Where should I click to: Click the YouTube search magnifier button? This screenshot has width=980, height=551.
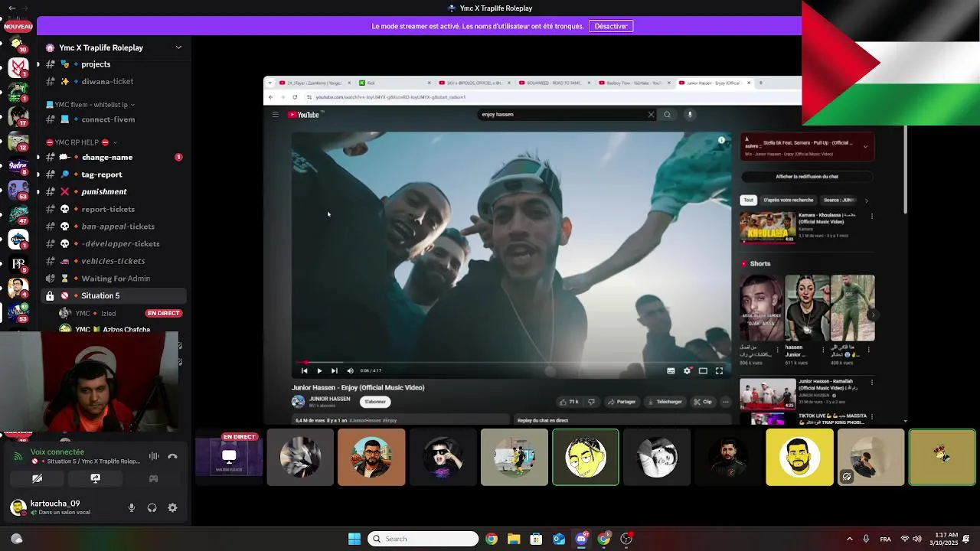coord(667,115)
